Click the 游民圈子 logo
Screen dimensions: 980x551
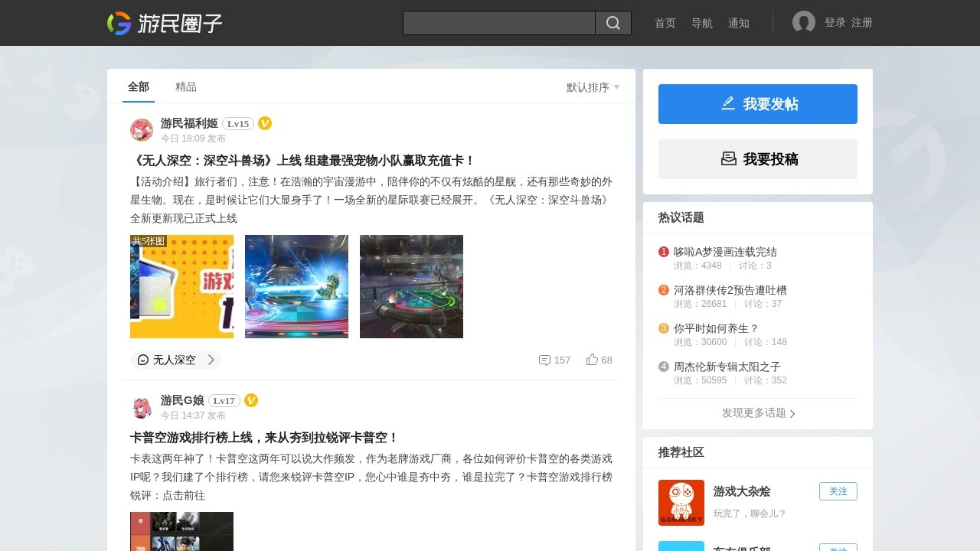click(x=165, y=23)
